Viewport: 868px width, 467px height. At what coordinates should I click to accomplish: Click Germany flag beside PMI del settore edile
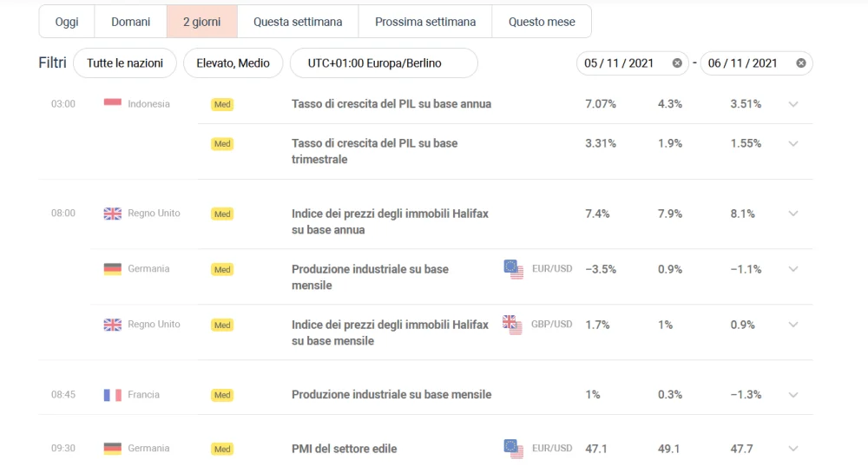[112, 448]
